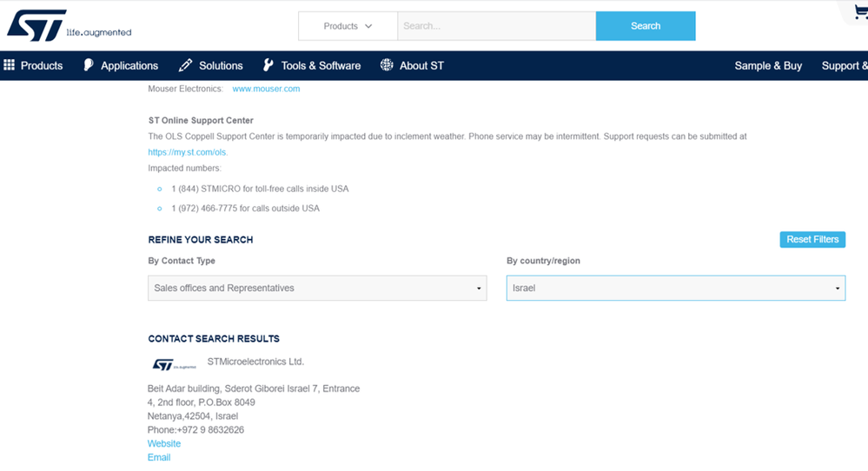The height and width of the screenshot is (471, 868).
Task: Click the By Contact Type label
Action: 182,261
